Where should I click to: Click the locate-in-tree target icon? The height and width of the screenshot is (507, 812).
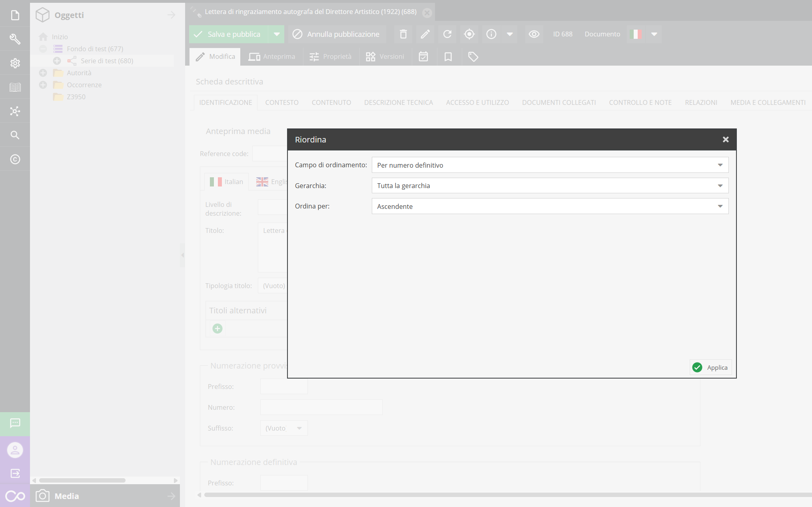click(x=469, y=34)
